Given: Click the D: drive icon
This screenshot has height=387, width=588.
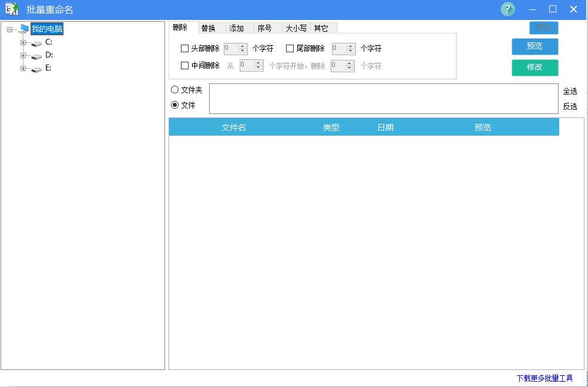Looking at the screenshot, I should click(x=36, y=56).
